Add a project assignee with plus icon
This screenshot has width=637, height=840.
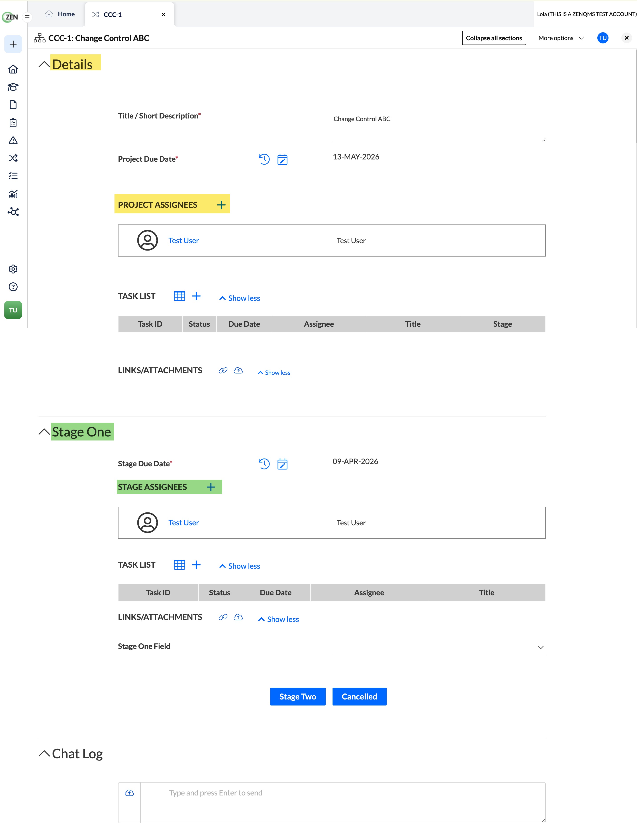221,205
